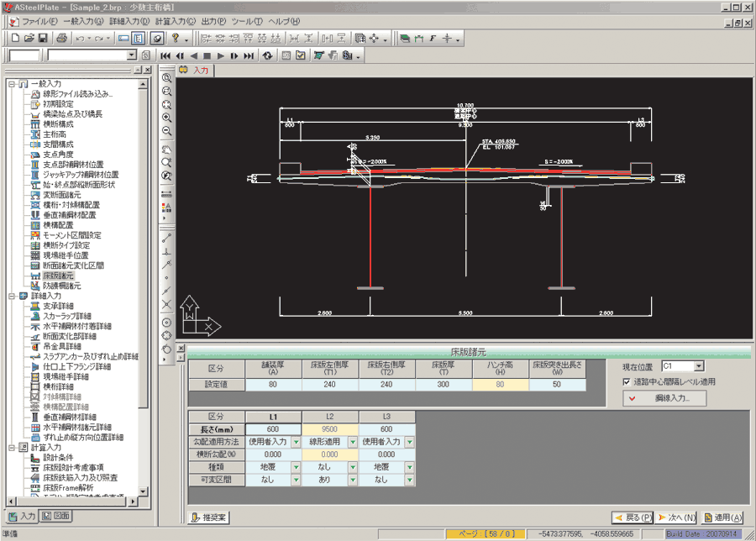Toggle 道路中心間隔レベル適用 checkbox
The height and width of the screenshot is (541, 756).
pyautogui.click(x=627, y=382)
